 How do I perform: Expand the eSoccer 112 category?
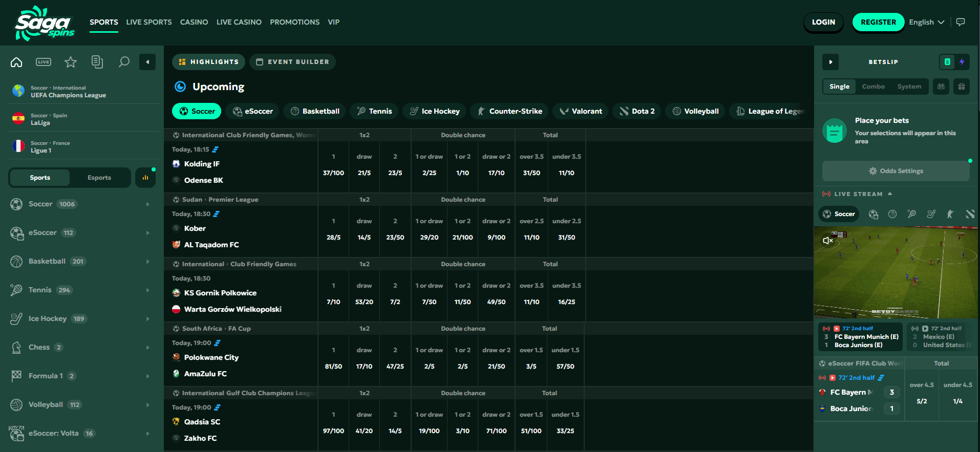82,233
